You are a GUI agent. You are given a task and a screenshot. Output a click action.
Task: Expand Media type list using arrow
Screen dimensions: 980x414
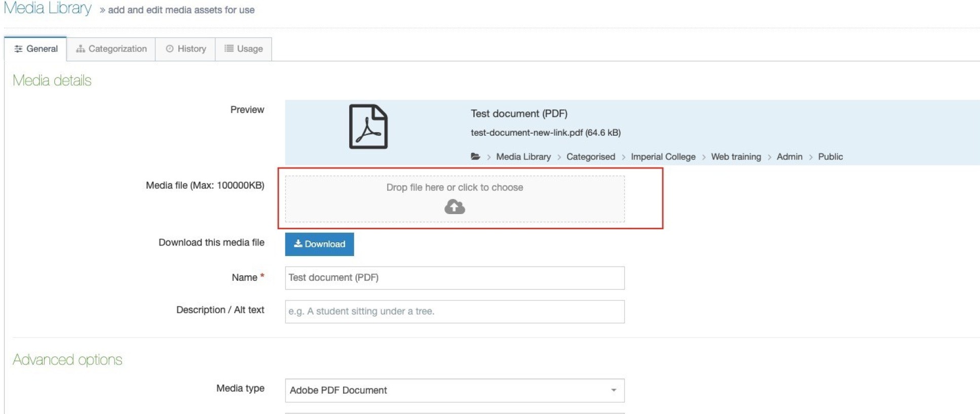click(x=613, y=390)
